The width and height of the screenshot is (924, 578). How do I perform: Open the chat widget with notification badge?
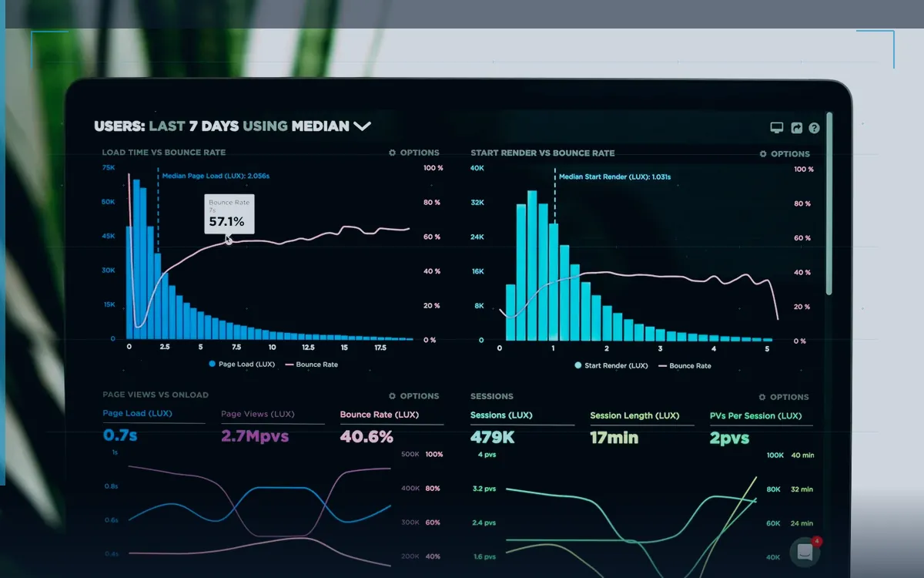pyautogui.click(x=805, y=552)
